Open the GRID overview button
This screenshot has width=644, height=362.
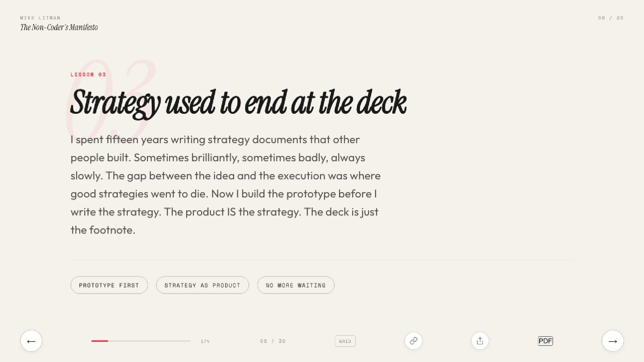345,341
